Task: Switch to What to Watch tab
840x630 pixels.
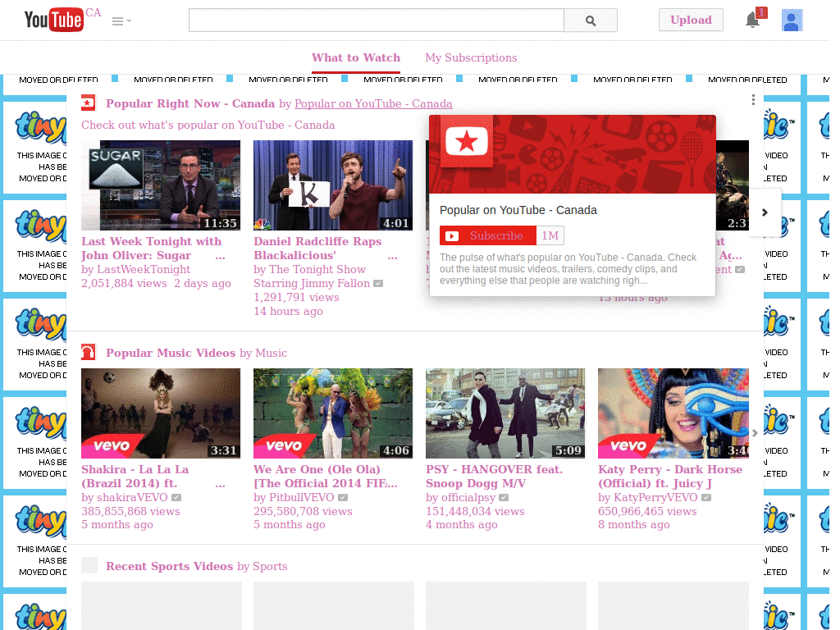Action: 356,57
